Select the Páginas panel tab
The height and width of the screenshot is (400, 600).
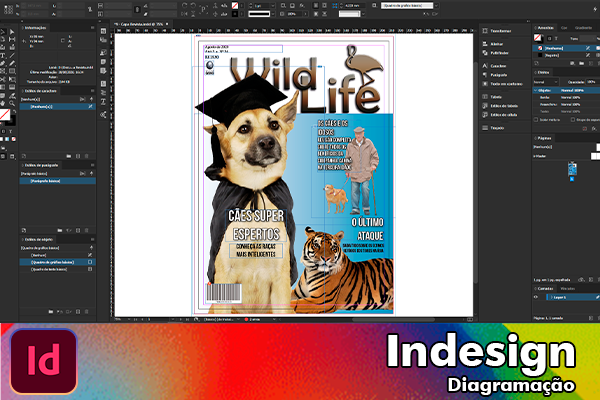coord(544,138)
